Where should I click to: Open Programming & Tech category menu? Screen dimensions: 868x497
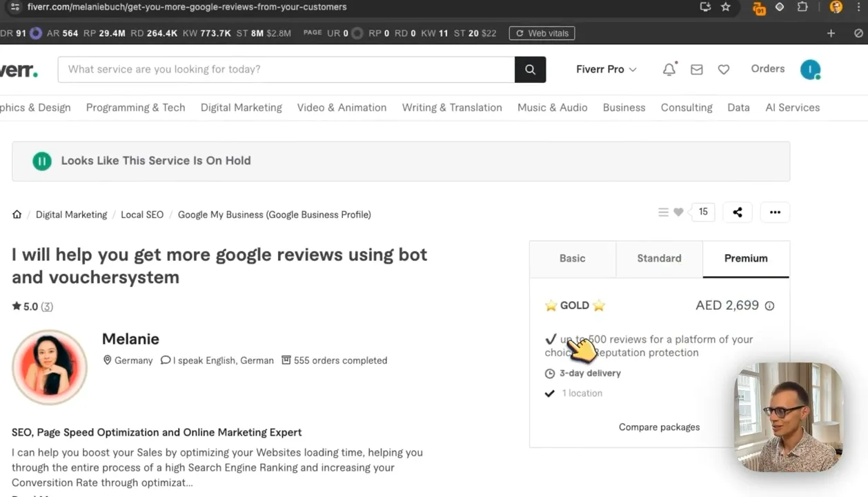(x=136, y=108)
